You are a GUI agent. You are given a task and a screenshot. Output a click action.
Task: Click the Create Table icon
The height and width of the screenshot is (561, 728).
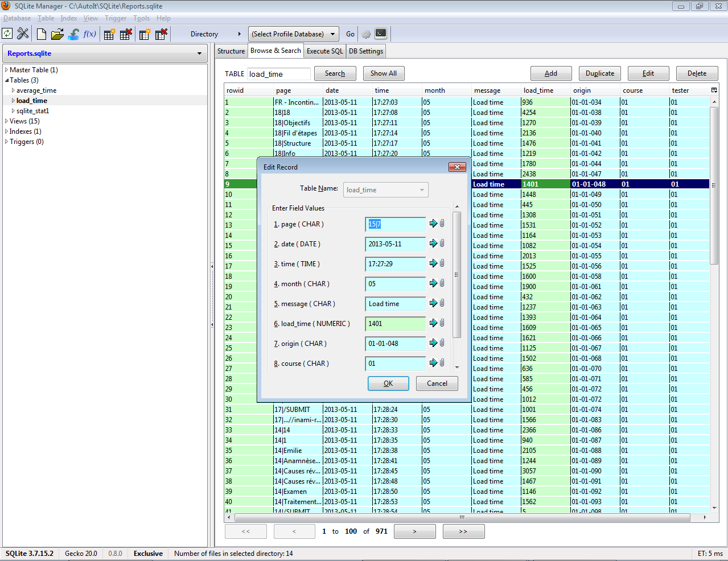click(109, 34)
